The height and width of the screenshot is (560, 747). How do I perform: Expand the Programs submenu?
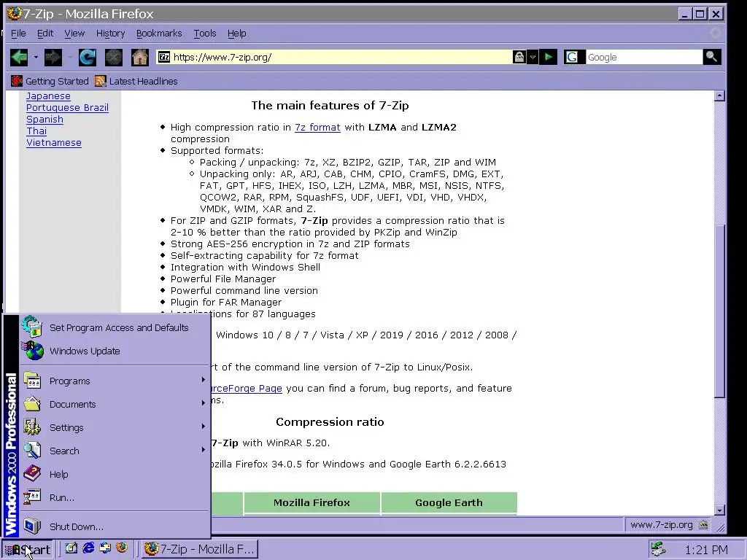tap(115, 381)
